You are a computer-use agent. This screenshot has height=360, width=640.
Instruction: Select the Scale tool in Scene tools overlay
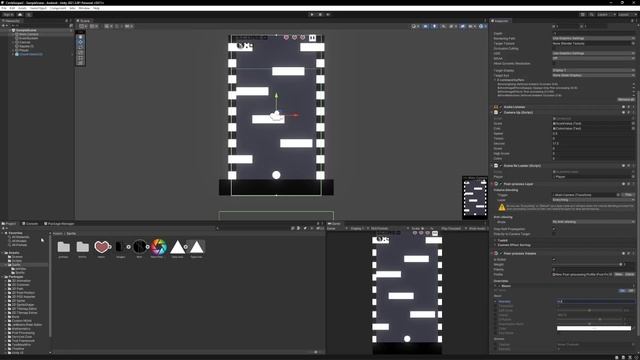click(80, 52)
